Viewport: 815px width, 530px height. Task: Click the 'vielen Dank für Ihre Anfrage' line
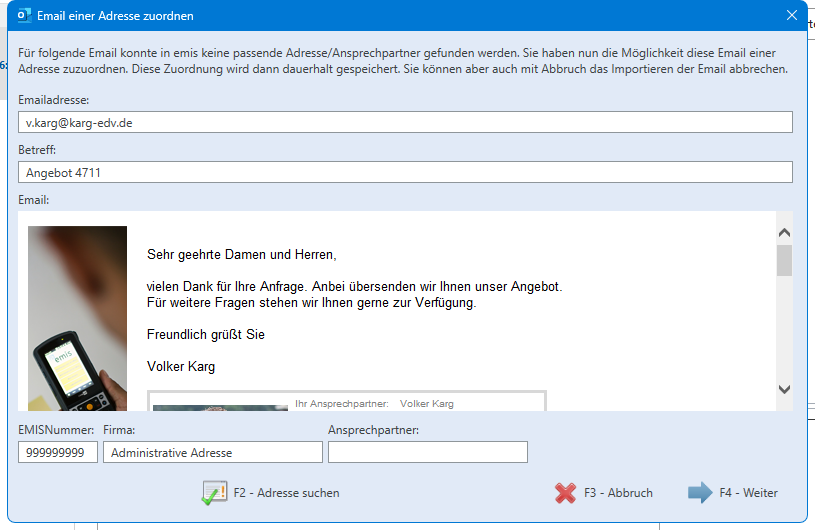354,286
